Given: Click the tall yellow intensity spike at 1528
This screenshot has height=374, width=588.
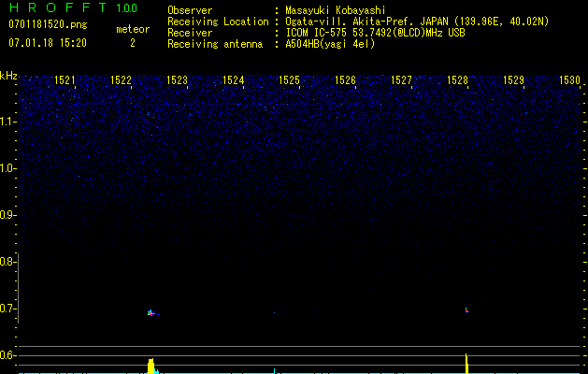Looking at the screenshot, I should pyautogui.click(x=466, y=364).
